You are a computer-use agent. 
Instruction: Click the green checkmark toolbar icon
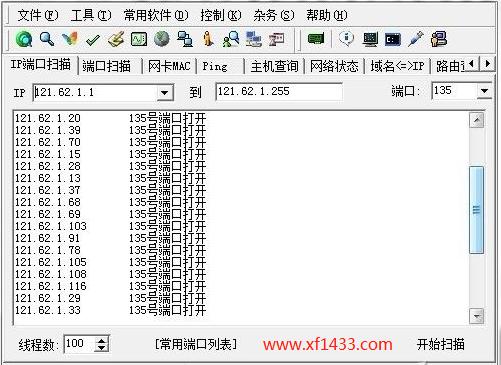[93, 40]
